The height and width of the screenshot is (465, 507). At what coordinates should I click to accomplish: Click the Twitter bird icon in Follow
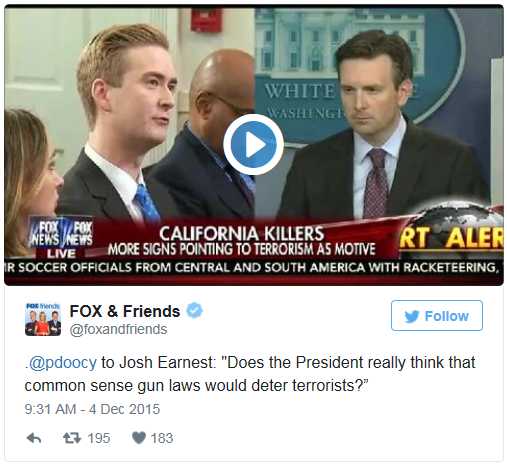coord(411,316)
